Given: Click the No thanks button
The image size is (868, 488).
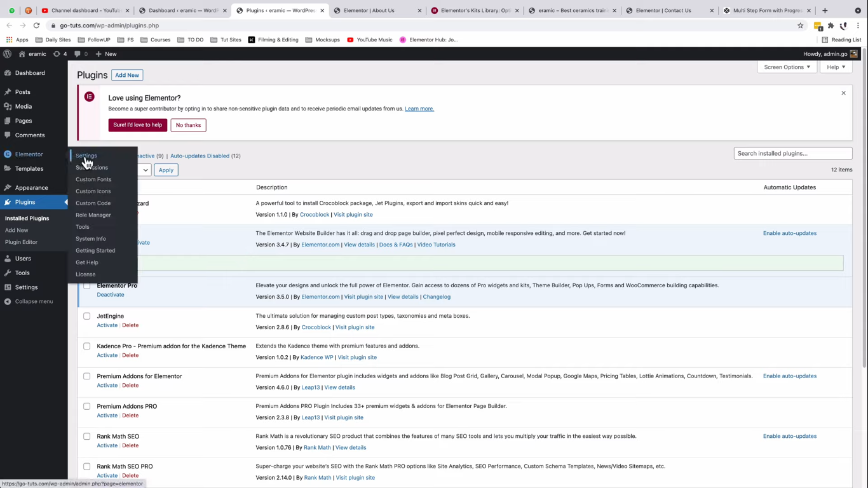Looking at the screenshot, I should (188, 125).
